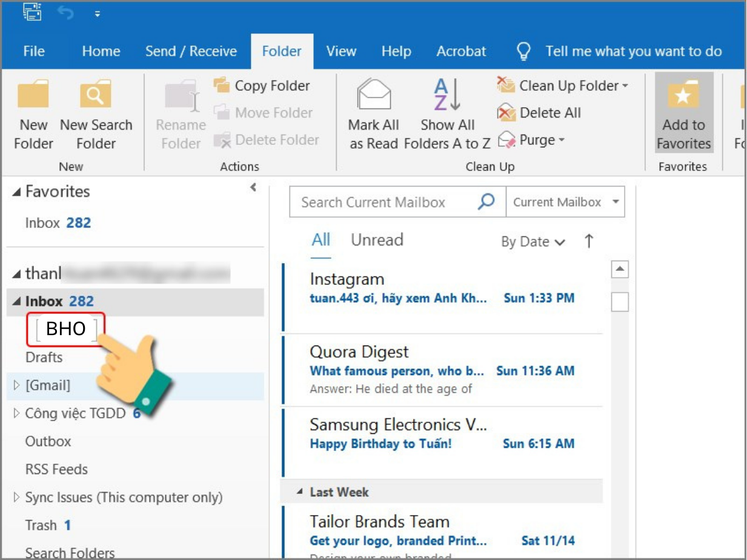Expand the [Gmail] folder tree
The height and width of the screenshot is (560, 747).
16,385
